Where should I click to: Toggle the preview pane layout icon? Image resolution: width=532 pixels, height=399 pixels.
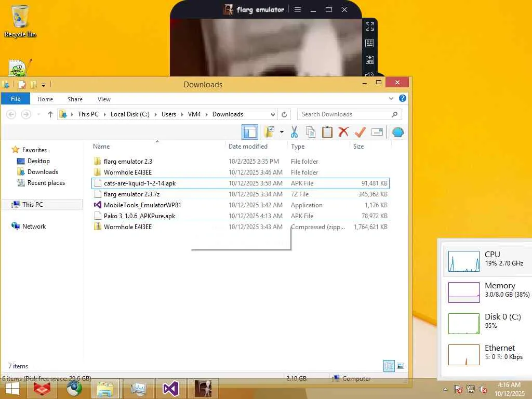pos(250,132)
